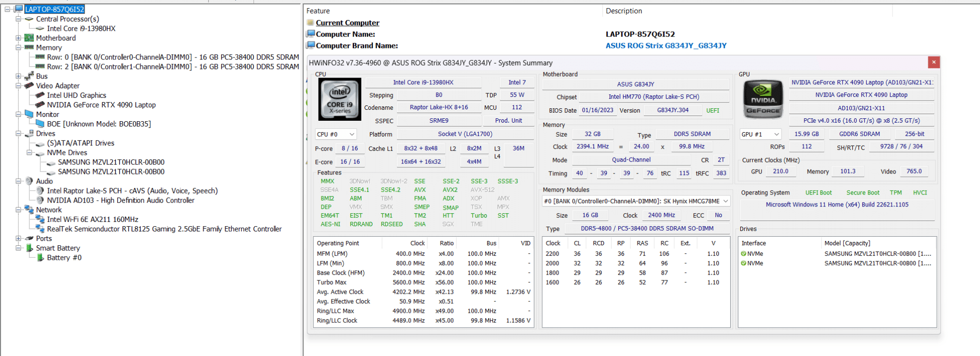Click the icon beside Computer Name: feature row
This screenshot has height=356, width=980.
[x=311, y=34]
